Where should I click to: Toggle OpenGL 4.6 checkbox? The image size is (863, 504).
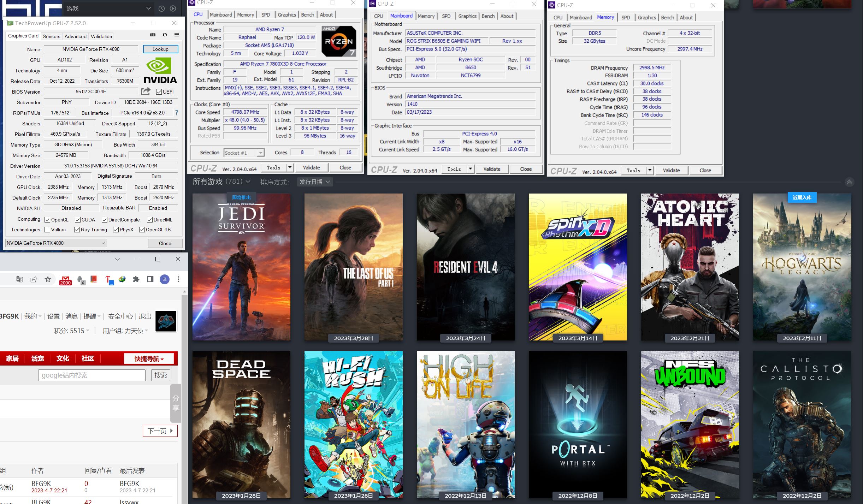[x=142, y=230]
